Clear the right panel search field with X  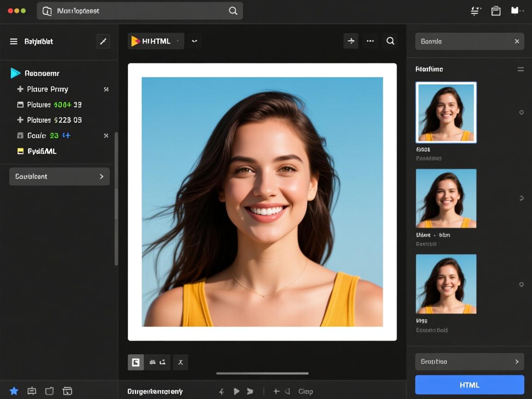coord(517,42)
